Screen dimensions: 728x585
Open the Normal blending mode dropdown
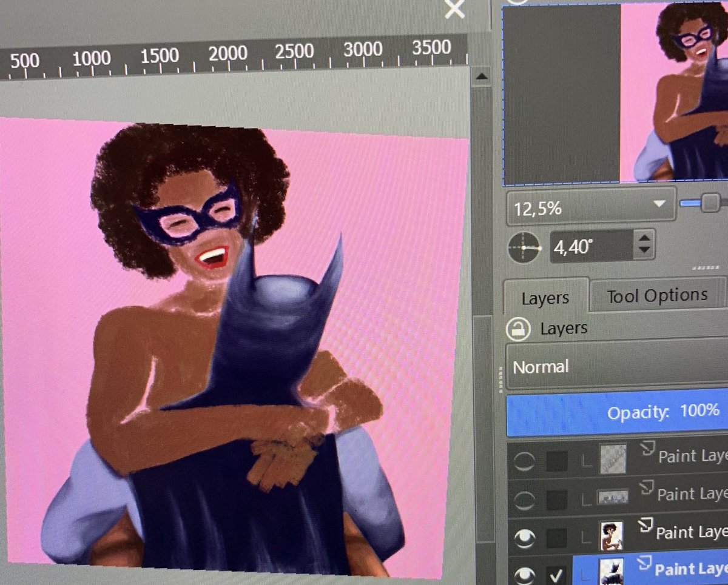[617, 366]
